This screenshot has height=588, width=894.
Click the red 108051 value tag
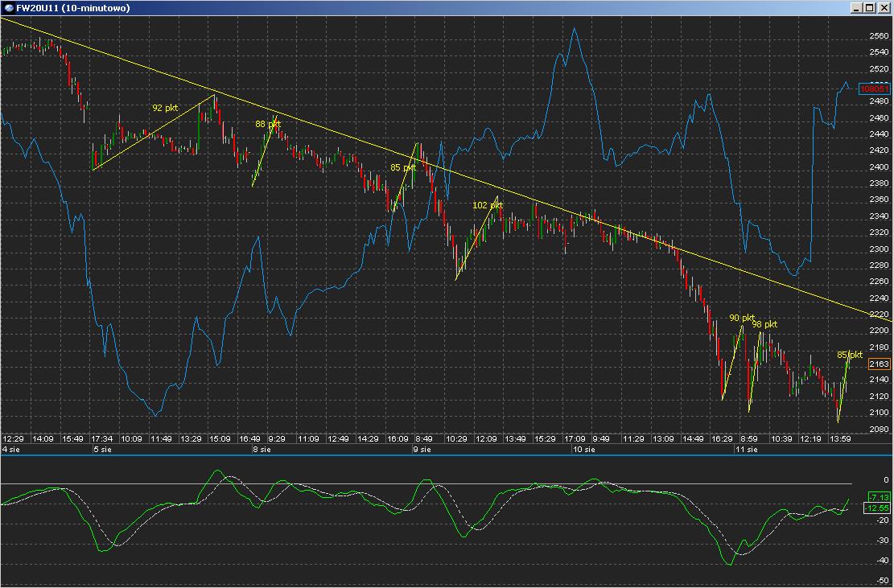875,88
